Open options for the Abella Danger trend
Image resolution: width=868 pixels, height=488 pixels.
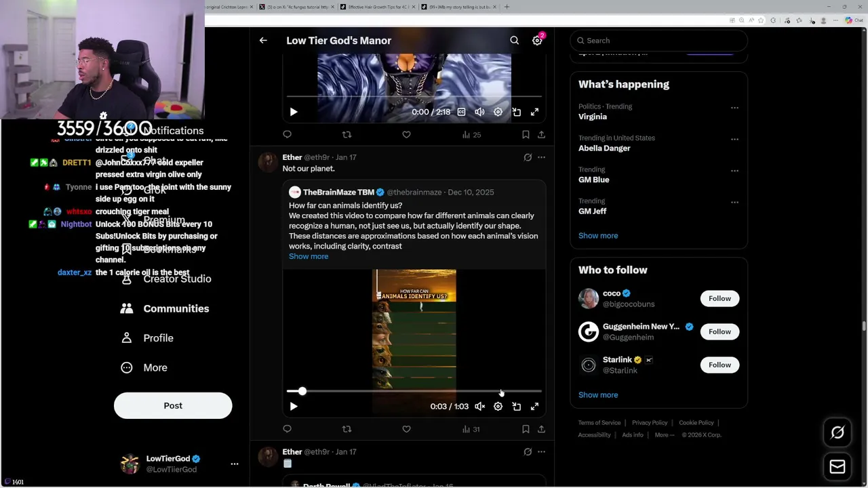click(x=734, y=139)
